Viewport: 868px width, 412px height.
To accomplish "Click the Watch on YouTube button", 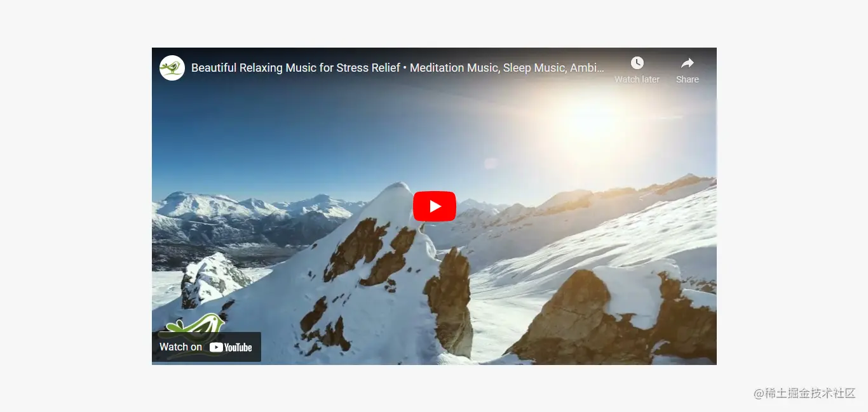I will click(207, 347).
